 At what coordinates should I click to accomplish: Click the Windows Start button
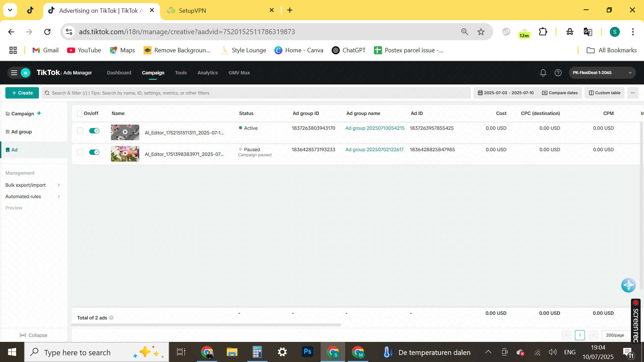12,352
